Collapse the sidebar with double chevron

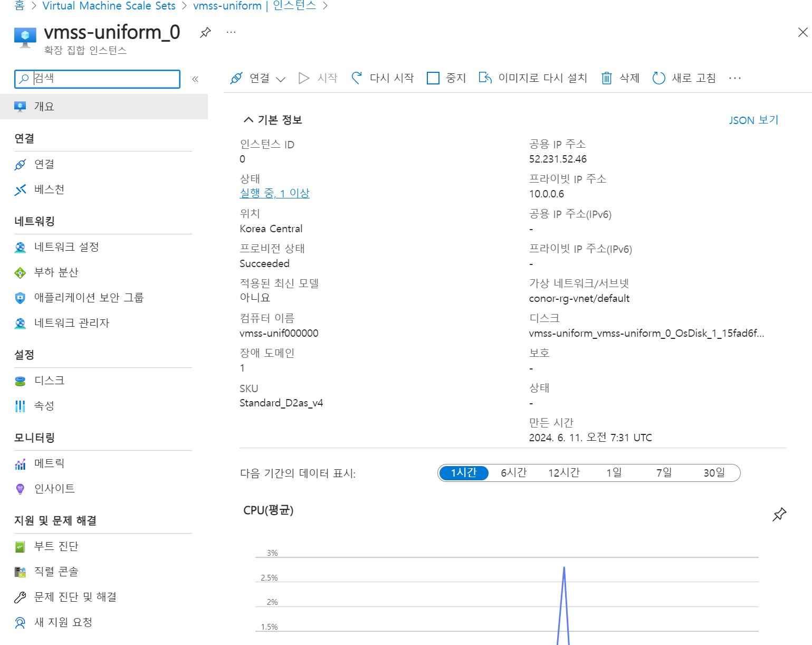(195, 79)
